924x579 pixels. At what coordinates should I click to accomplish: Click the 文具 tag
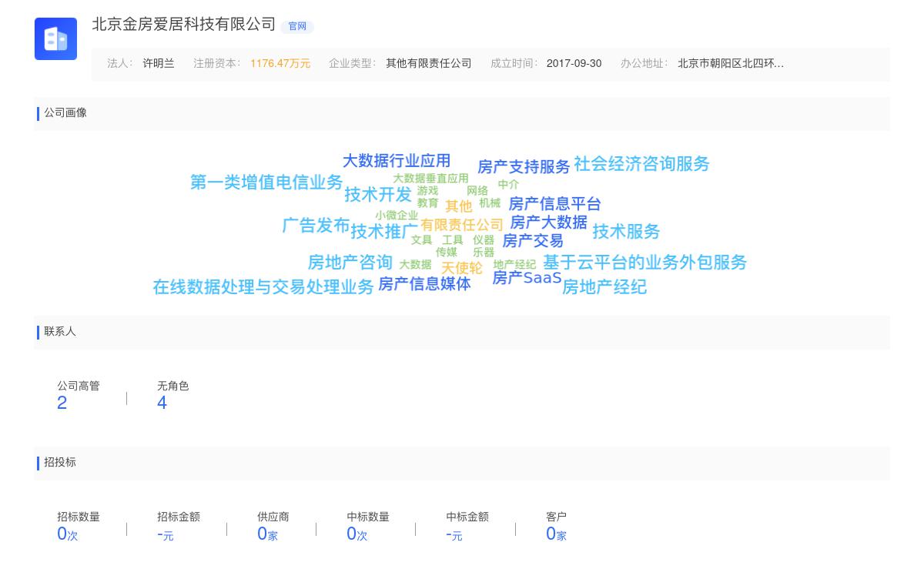[421, 240]
